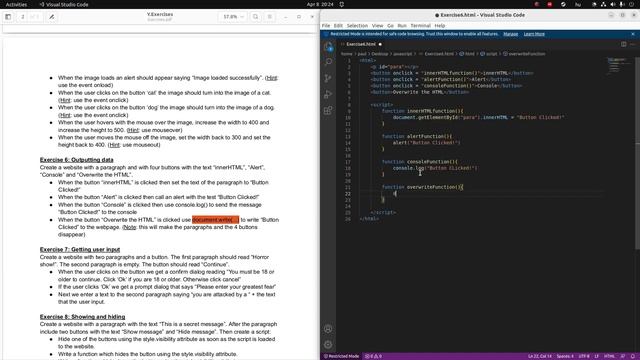Open editor More Actions ellipsis
This screenshot has width=640, height=360.
(x=633, y=44)
